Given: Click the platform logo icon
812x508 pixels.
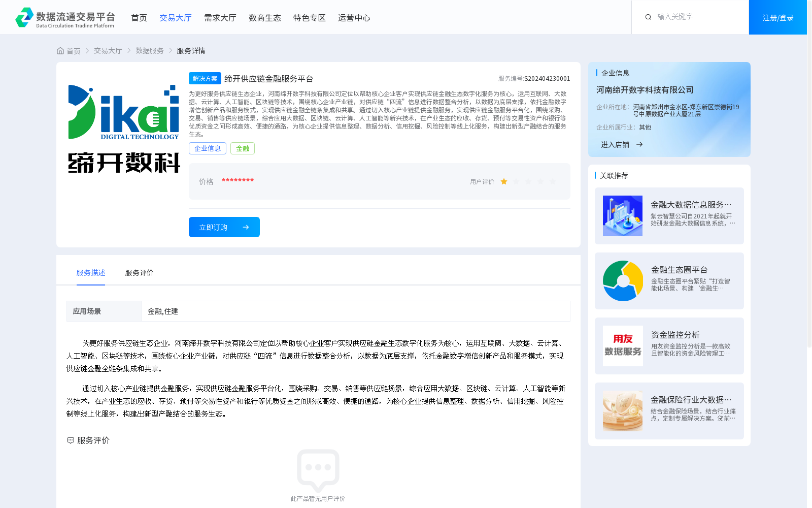Looking at the screenshot, I should click(24, 17).
